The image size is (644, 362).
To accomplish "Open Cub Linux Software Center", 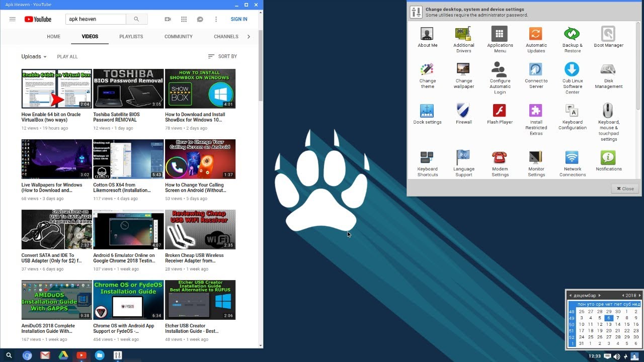I will pos(572,78).
